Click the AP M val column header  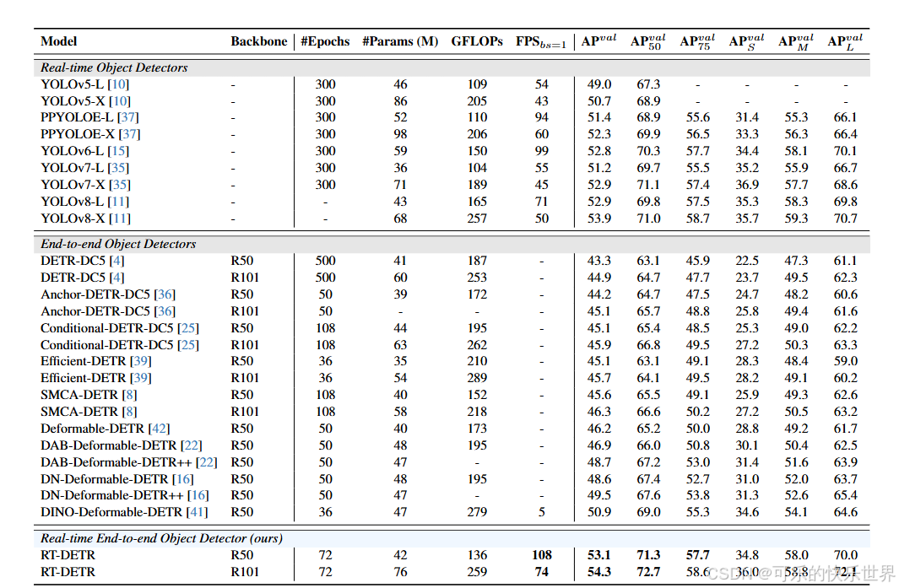coord(796,42)
